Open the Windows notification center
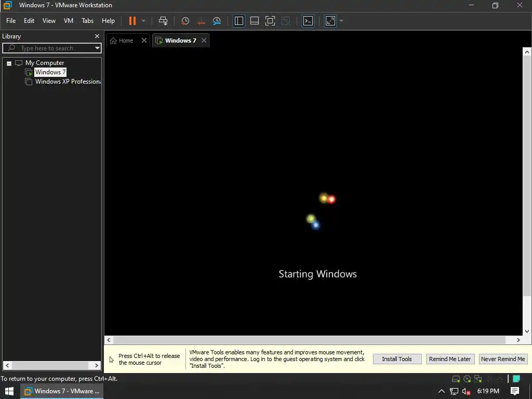This screenshot has width=532, height=399. click(x=515, y=391)
